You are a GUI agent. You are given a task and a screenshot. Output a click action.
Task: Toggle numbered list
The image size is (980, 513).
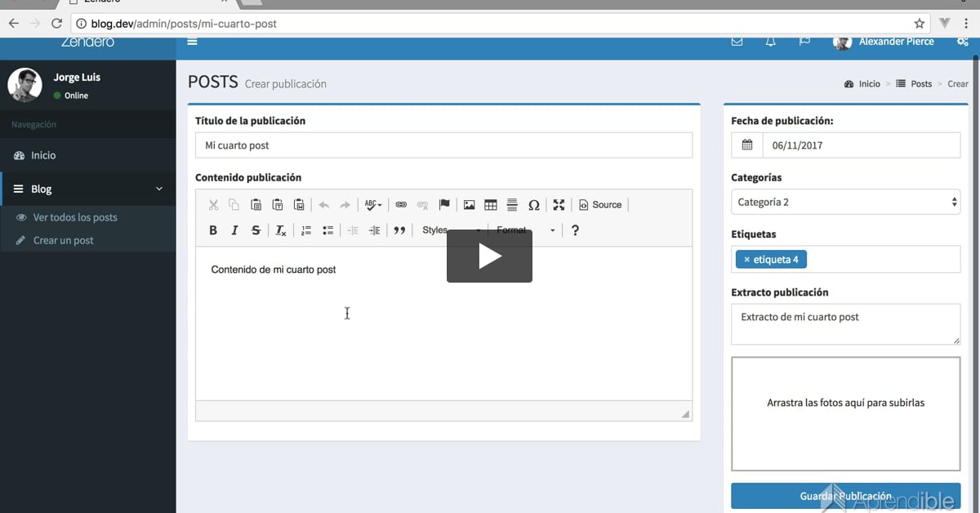pos(306,230)
